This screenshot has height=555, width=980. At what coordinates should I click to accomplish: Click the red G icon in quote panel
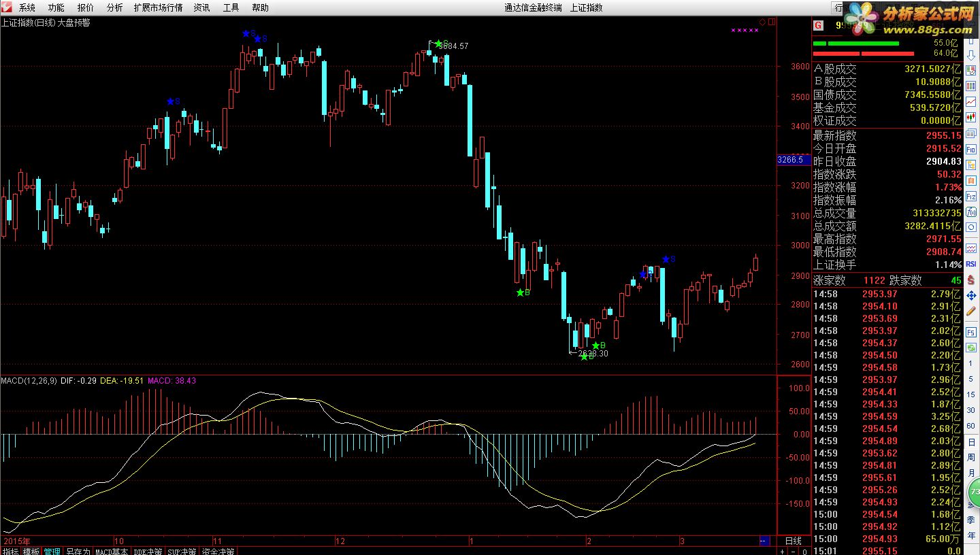[x=818, y=26]
